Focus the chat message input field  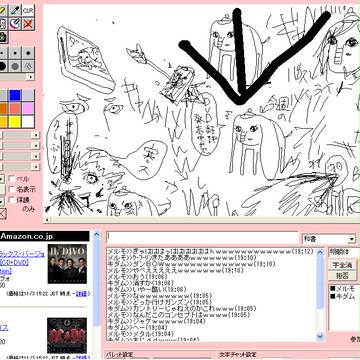tap(202, 238)
